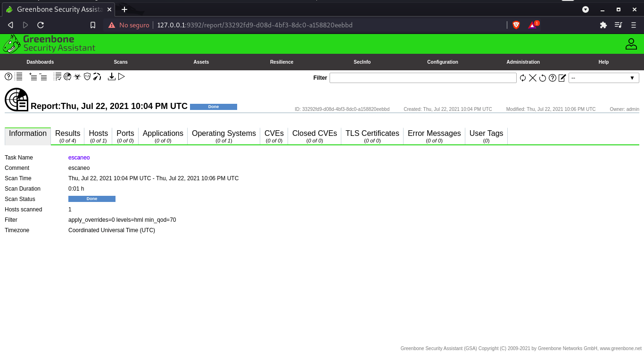This screenshot has width=644, height=352.
Task: Select the Greenbone Security Assistant browser tab
Action: [x=58, y=9]
